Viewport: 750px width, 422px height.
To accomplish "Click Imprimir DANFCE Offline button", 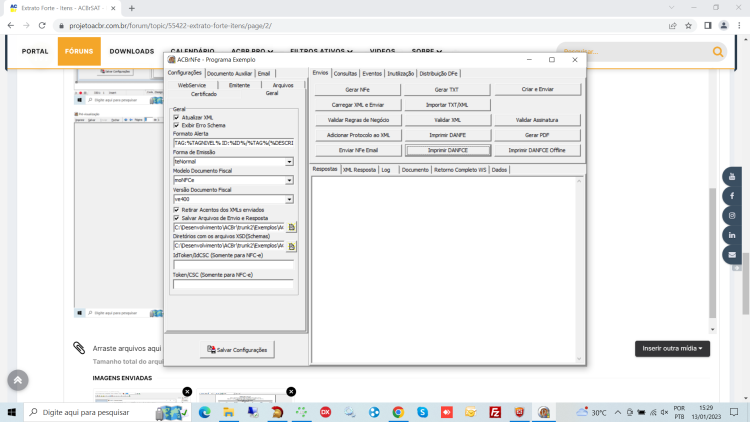I will tap(537, 150).
